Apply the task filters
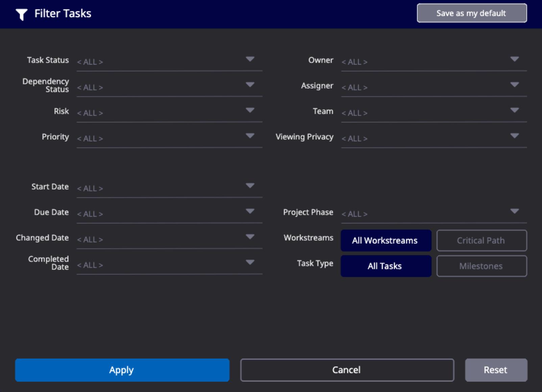The width and height of the screenshot is (542, 392). pos(122,370)
